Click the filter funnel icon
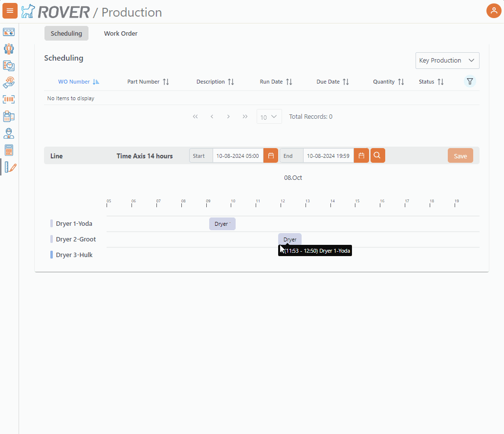This screenshot has height=434, width=504. [470, 82]
